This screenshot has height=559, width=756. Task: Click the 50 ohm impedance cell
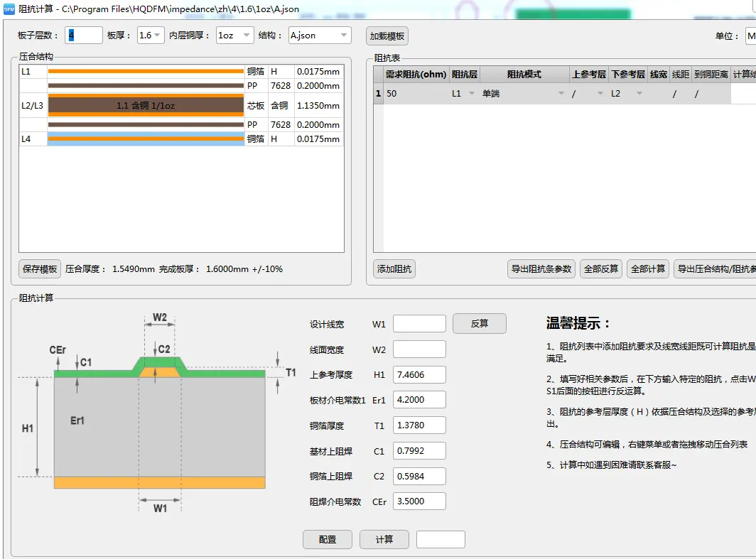coord(416,94)
